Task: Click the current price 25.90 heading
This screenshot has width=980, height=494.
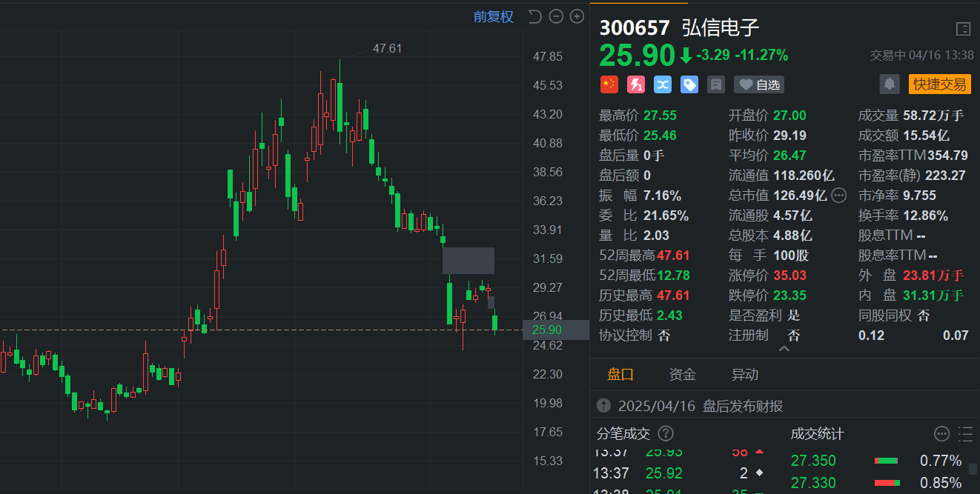Action: pos(638,56)
